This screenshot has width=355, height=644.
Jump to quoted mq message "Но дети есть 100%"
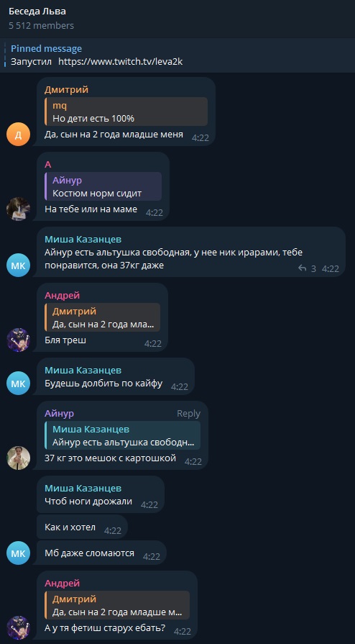click(126, 112)
